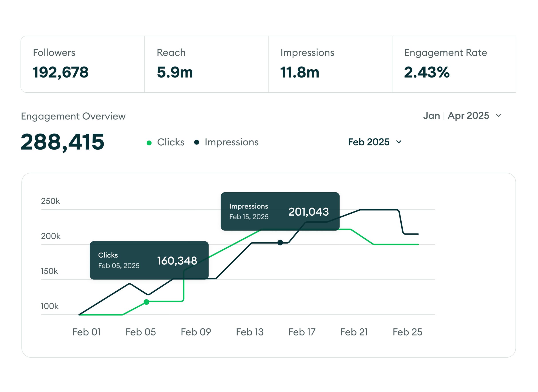Click the dark Impressions legend dot

coord(197,142)
